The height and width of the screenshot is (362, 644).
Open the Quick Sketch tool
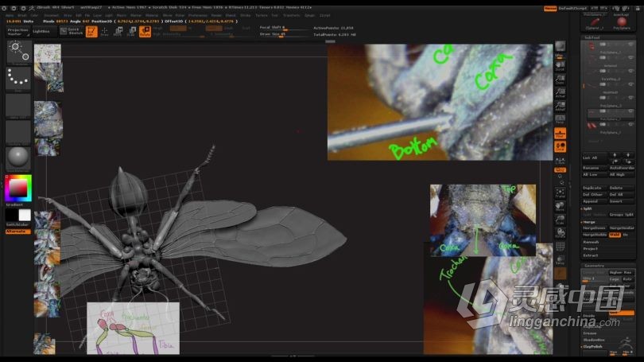(x=72, y=31)
